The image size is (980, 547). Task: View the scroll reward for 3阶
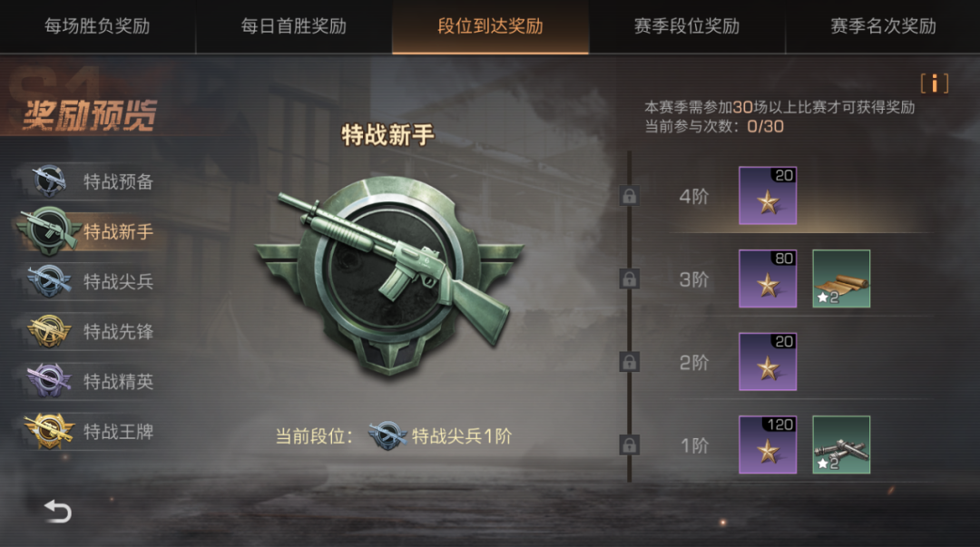(x=841, y=278)
